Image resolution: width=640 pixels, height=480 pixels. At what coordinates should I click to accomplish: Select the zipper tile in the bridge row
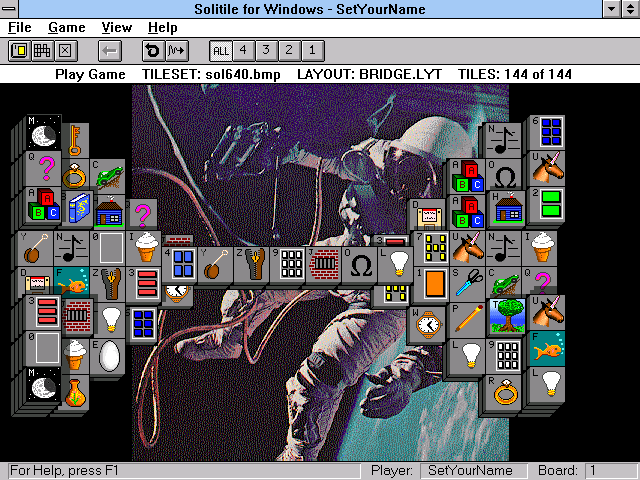point(252,264)
